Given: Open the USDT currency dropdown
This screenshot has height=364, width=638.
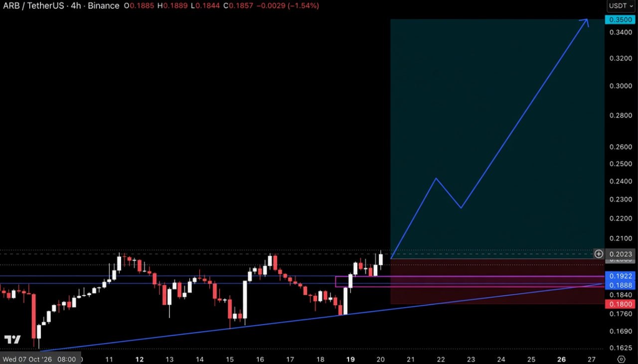Looking at the screenshot, I should click(621, 6).
